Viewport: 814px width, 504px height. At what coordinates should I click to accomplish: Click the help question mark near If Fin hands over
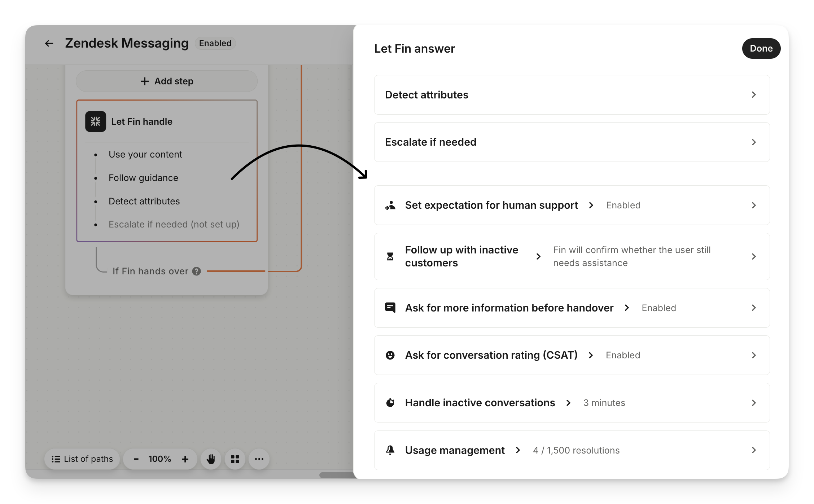[197, 271]
